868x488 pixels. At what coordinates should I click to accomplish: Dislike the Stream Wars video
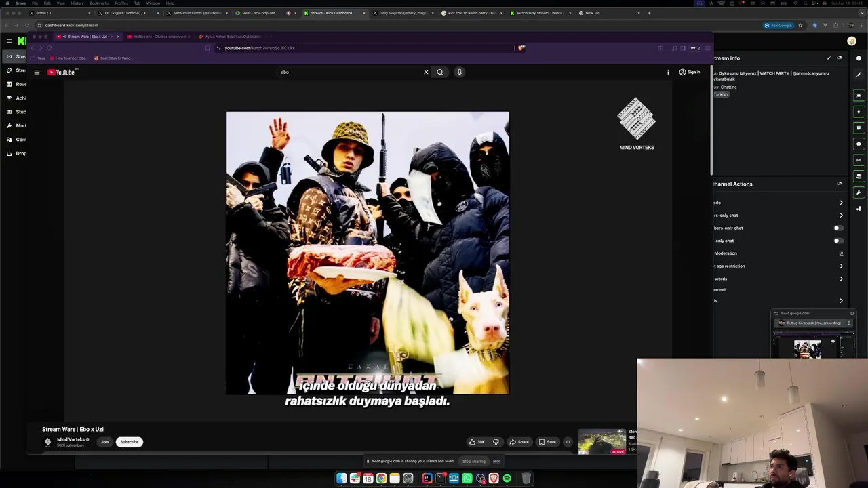tap(496, 442)
